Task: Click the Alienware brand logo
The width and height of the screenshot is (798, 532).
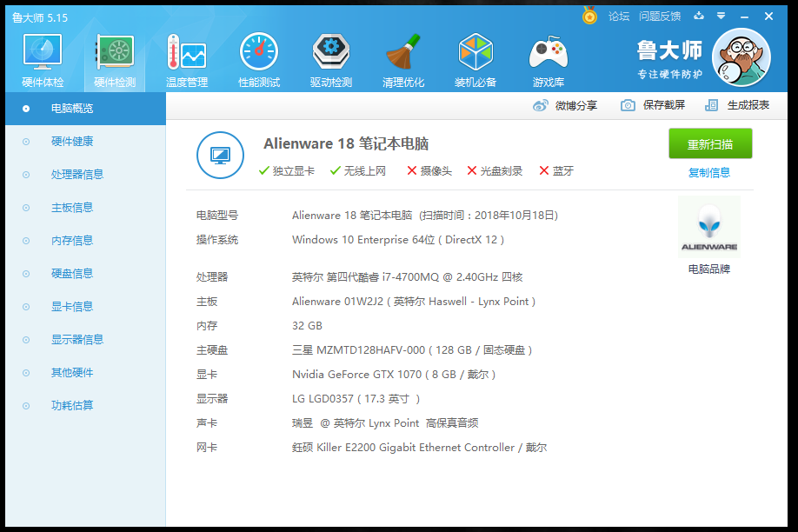Action: (x=709, y=227)
